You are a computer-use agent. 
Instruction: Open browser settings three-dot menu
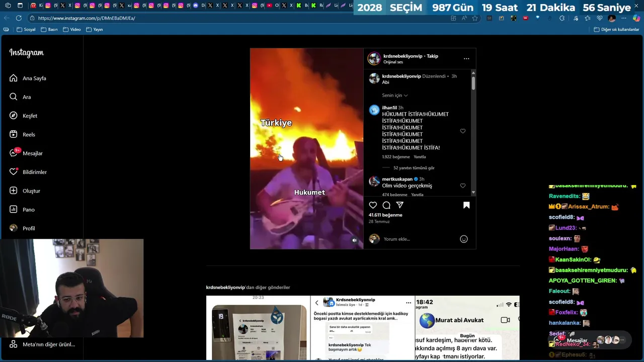[x=624, y=18]
